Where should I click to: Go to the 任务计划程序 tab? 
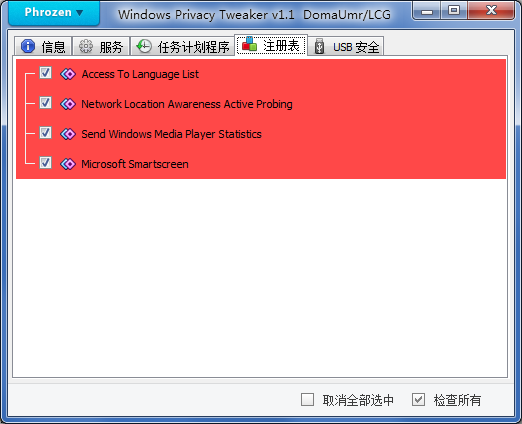click(183, 46)
